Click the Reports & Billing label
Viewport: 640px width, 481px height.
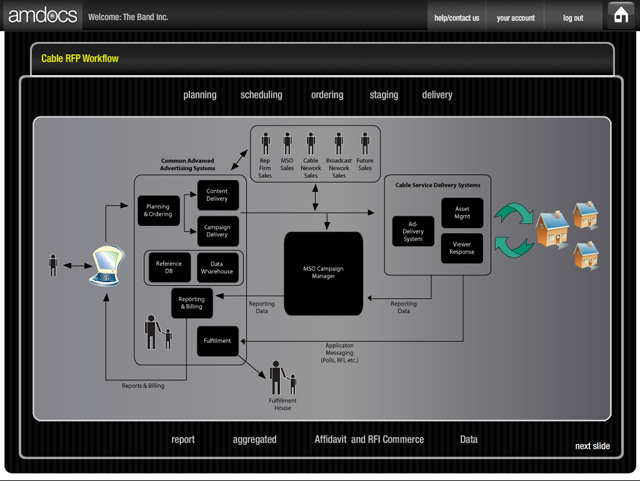tap(143, 385)
